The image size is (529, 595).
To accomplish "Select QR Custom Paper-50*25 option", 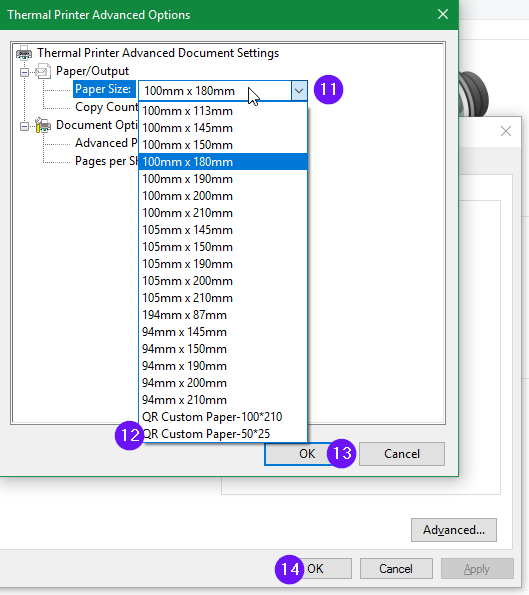I will [x=223, y=434].
